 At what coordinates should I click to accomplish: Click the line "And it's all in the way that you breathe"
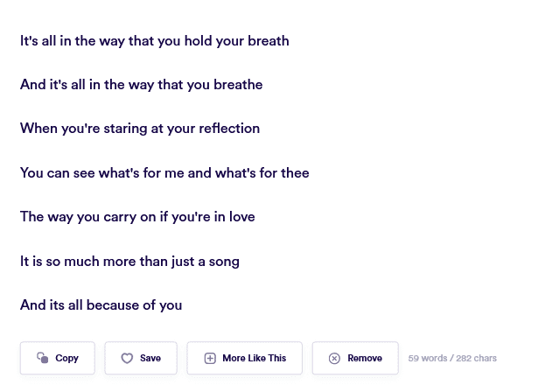[x=141, y=84]
